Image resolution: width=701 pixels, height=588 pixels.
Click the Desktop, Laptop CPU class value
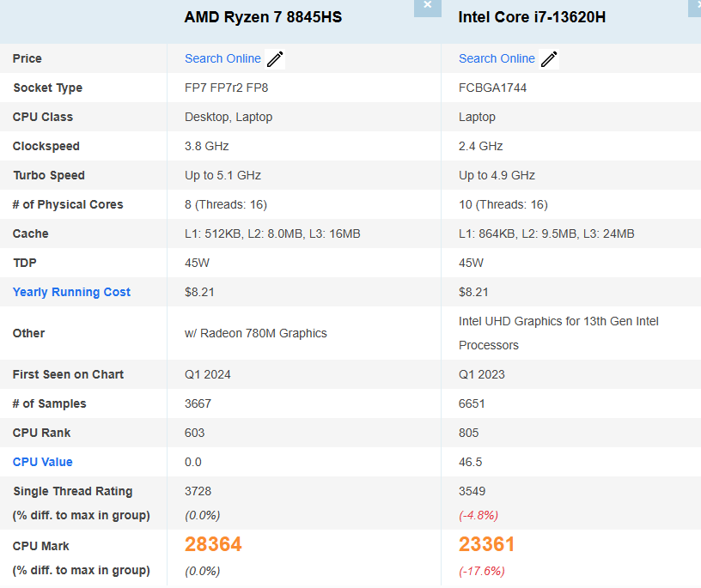229,117
